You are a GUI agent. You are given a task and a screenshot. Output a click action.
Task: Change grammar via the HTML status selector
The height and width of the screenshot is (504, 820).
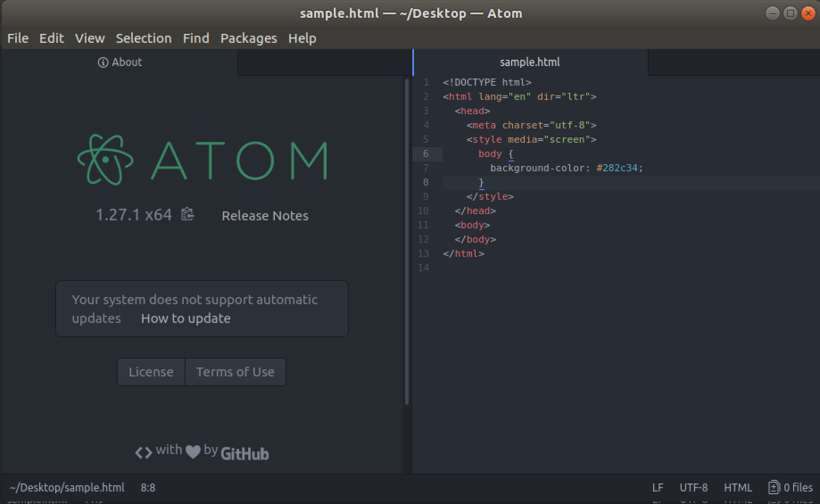pos(738,487)
